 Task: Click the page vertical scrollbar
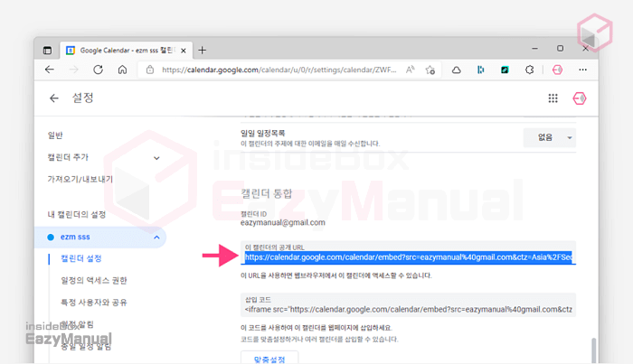[593, 350]
